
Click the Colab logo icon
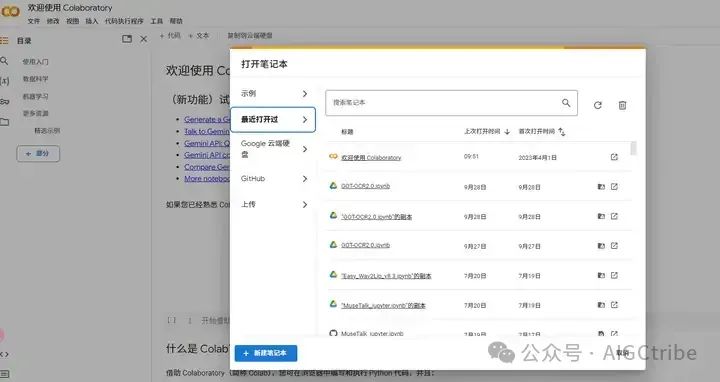tap(10, 11)
